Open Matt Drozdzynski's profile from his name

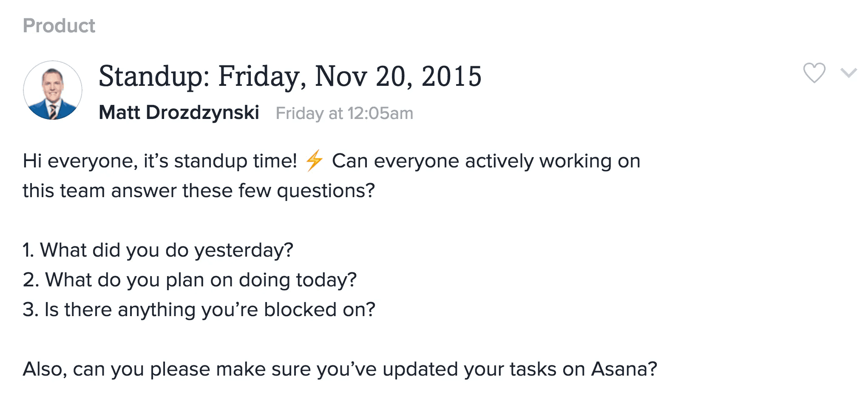tap(179, 113)
